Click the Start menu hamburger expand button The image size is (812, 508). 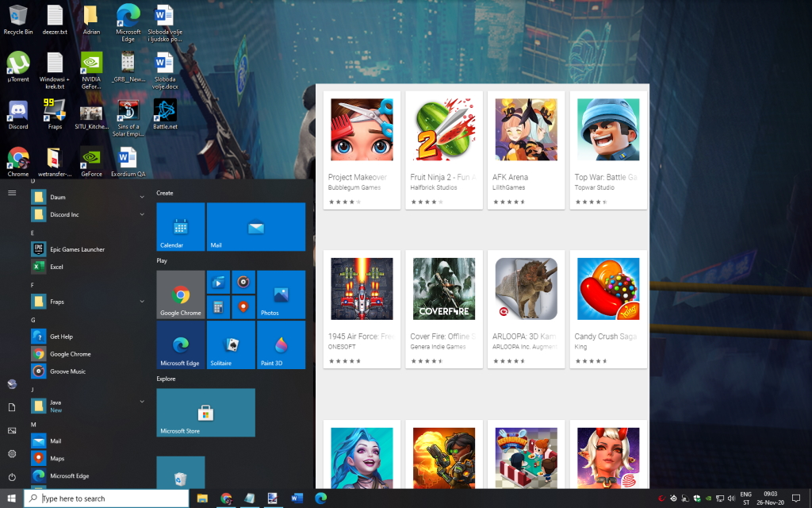(12, 193)
